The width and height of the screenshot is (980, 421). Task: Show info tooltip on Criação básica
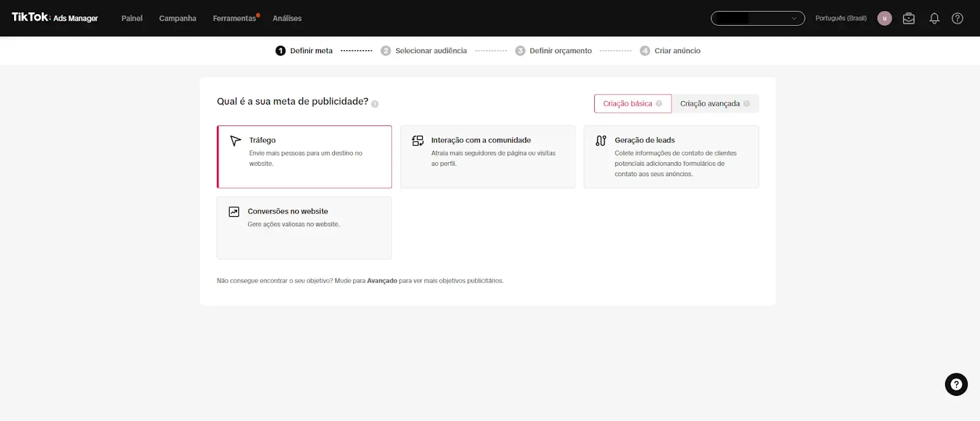pyautogui.click(x=659, y=103)
